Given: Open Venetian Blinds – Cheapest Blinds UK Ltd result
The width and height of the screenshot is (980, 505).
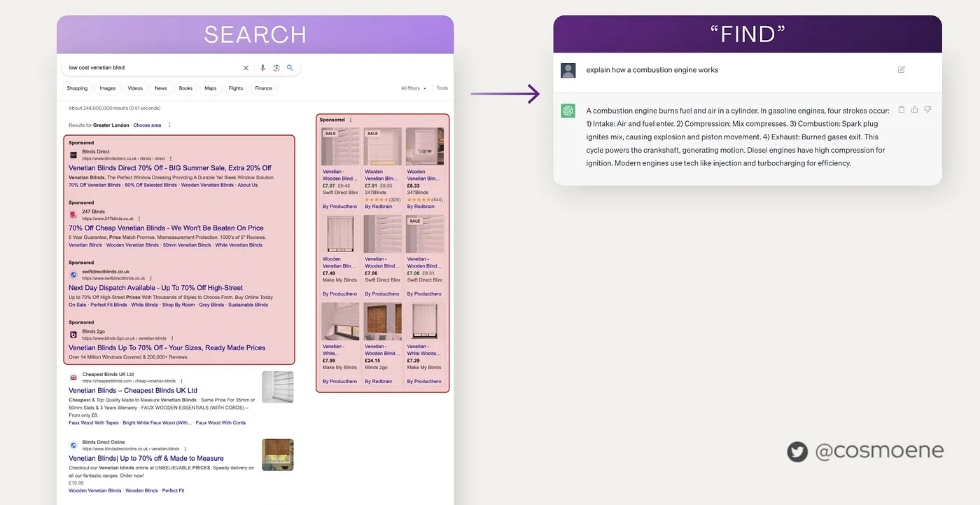Looking at the screenshot, I should point(133,390).
